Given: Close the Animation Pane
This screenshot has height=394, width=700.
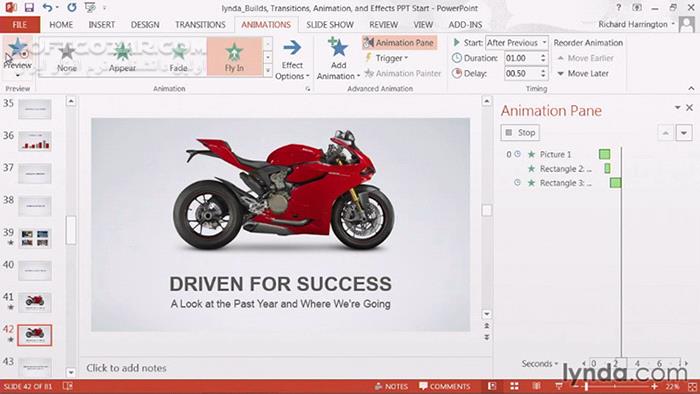Looking at the screenshot, I should (689, 108).
